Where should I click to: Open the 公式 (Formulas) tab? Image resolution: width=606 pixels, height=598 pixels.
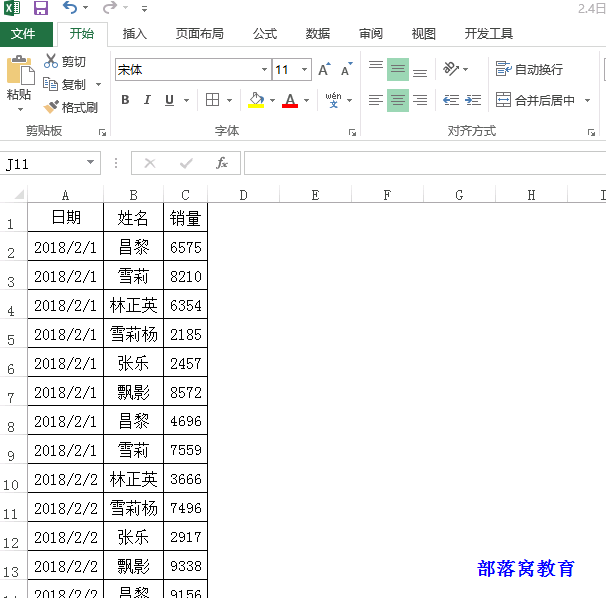tap(265, 34)
